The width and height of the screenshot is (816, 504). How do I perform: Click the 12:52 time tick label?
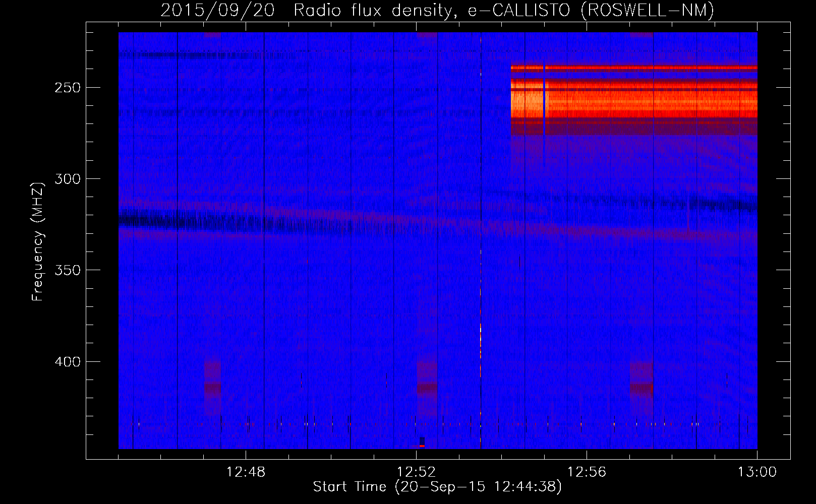pyautogui.click(x=416, y=472)
